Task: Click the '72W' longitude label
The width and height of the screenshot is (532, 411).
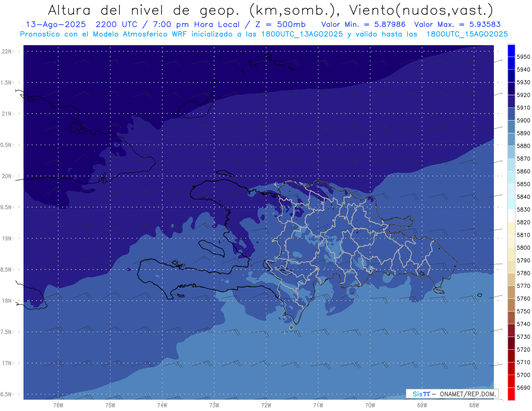Action: [x=266, y=405]
